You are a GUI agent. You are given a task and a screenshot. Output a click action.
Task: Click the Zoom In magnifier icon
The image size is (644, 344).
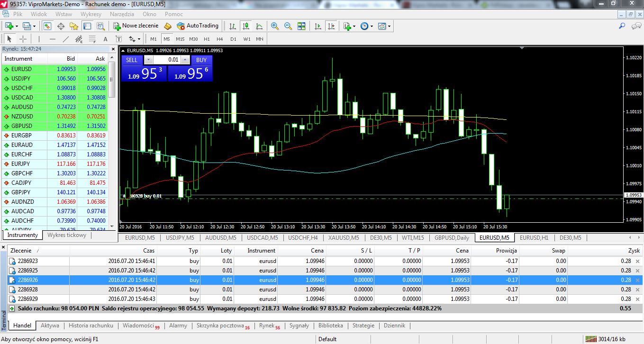pyautogui.click(x=275, y=26)
